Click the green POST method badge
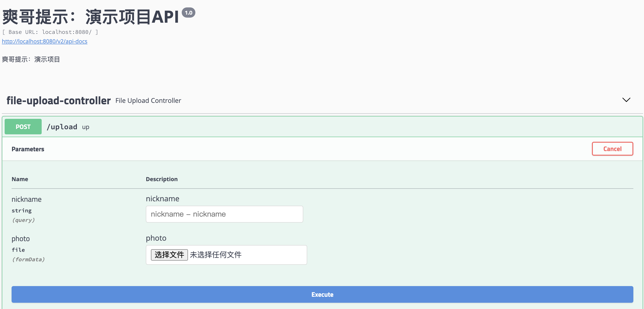Screen dimensions: 644x309 pyautogui.click(x=23, y=127)
